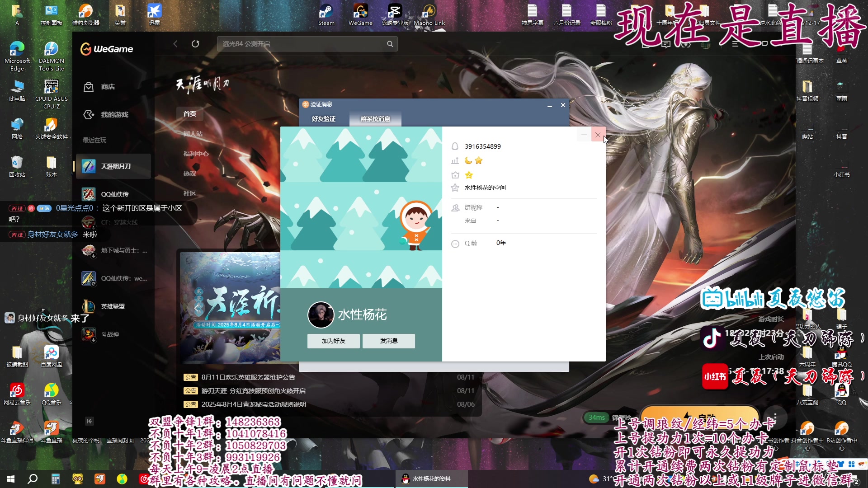This screenshot has width=868, height=488.
Task: Open the 2025年8月4日青龙秘宝活动规则说明 announcement
Action: point(254,404)
